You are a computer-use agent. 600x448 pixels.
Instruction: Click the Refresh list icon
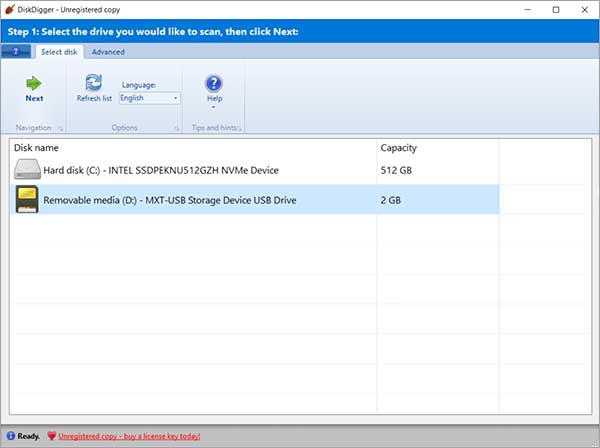click(x=94, y=82)
